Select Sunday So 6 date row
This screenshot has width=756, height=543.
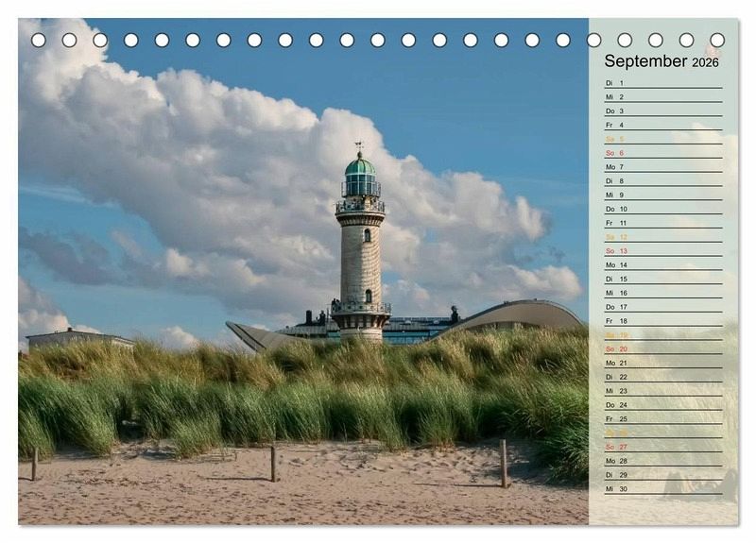click(x=662, y=153)
